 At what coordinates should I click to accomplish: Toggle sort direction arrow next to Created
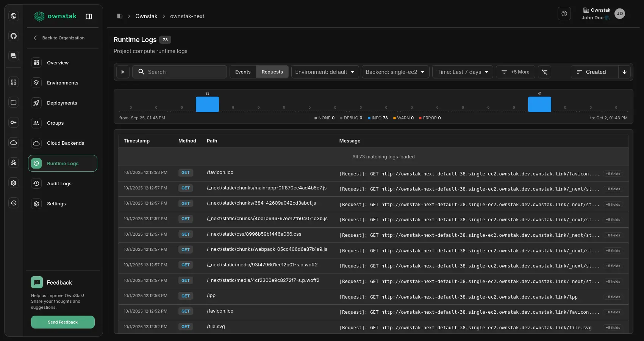[x=625, y=72]
